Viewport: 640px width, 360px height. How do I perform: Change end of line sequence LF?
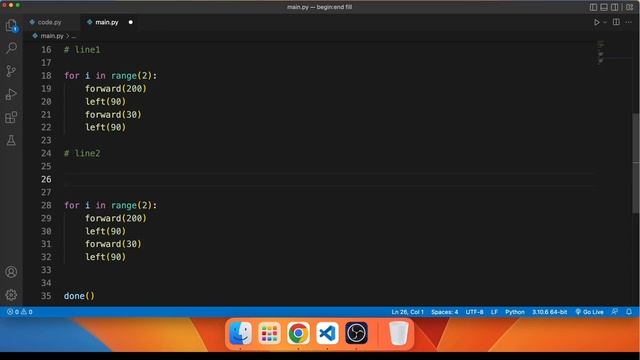point(494,312)
